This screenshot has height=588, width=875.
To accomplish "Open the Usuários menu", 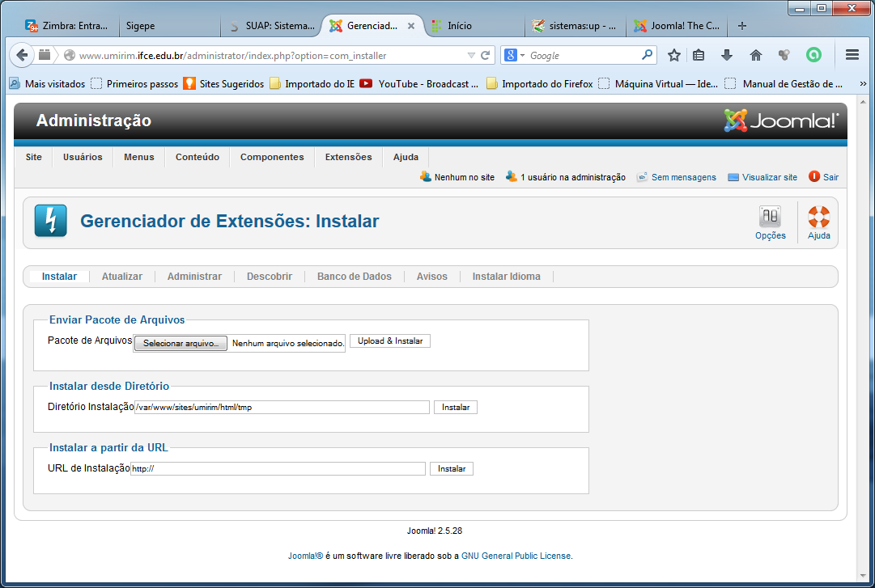I will (83, 157).
